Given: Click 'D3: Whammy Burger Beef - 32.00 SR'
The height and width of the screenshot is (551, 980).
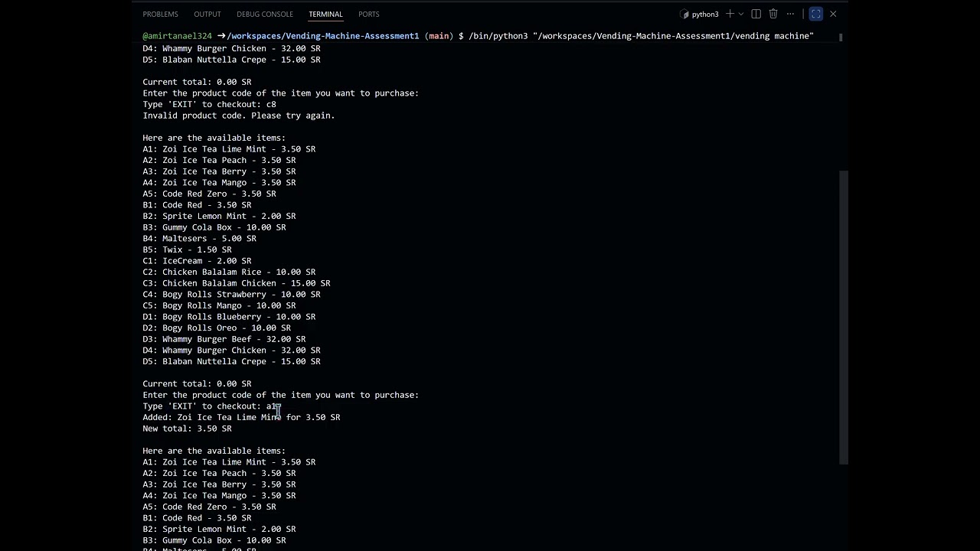Looking at the screenshot, I should (x=224, y=339).
